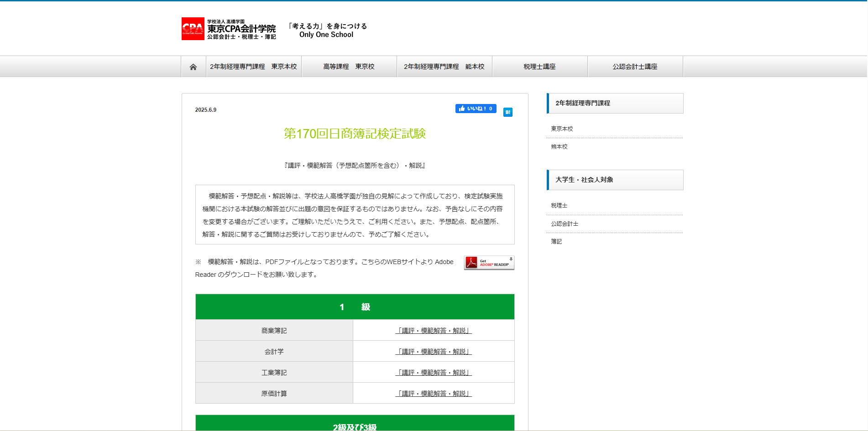Click the 第170回日商簿記検定試験 title

(x=355, y=134)
